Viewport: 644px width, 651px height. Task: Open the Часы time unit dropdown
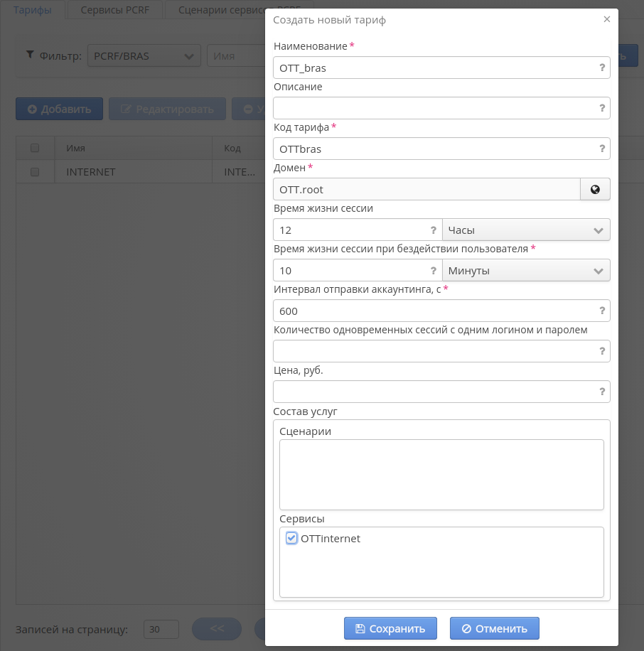click(x=526, y=230)
